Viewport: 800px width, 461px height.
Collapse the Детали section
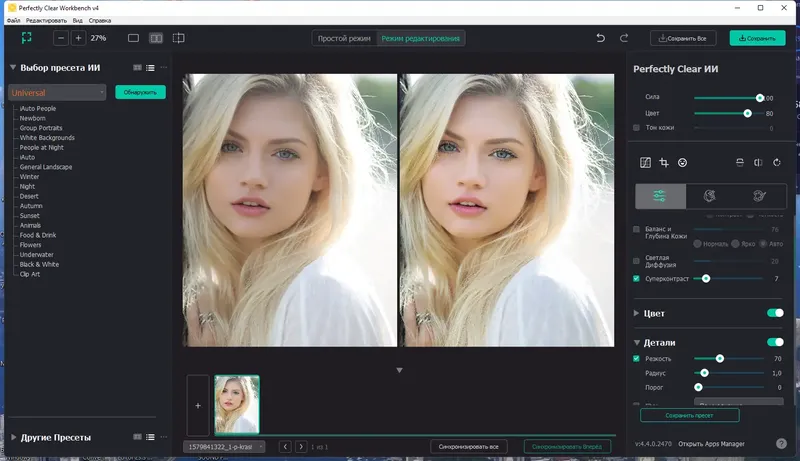(x=637, y=343)
